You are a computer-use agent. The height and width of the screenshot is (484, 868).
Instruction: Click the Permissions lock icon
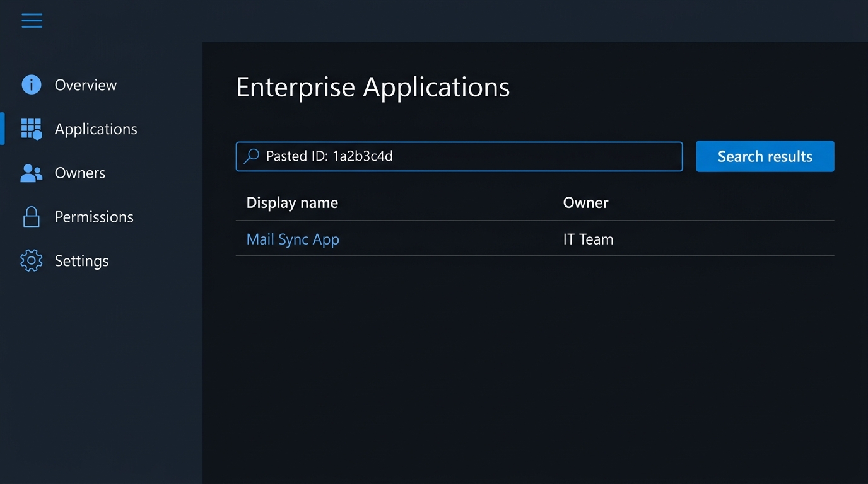coord(32,217)
